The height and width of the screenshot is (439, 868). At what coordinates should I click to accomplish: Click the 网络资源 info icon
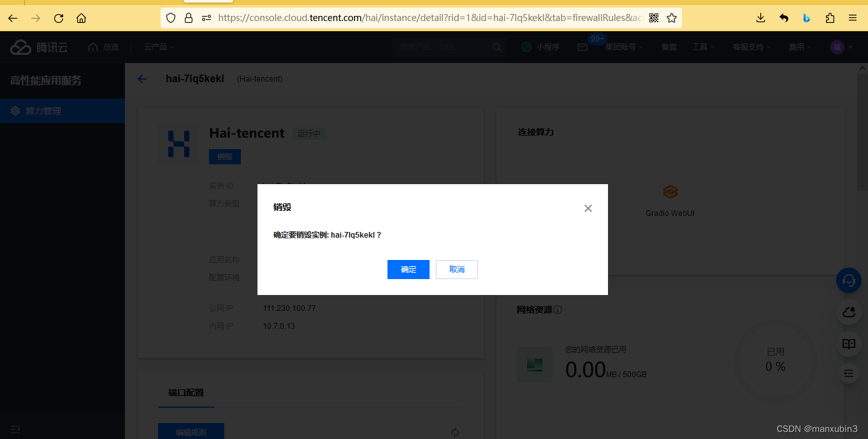(558, 310)
